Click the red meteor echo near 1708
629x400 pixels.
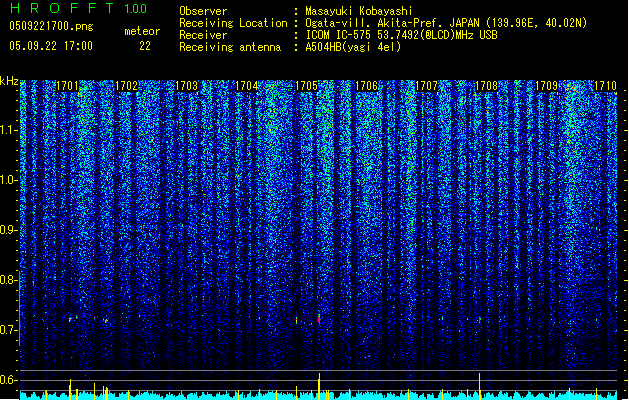(x=480, y=320)
